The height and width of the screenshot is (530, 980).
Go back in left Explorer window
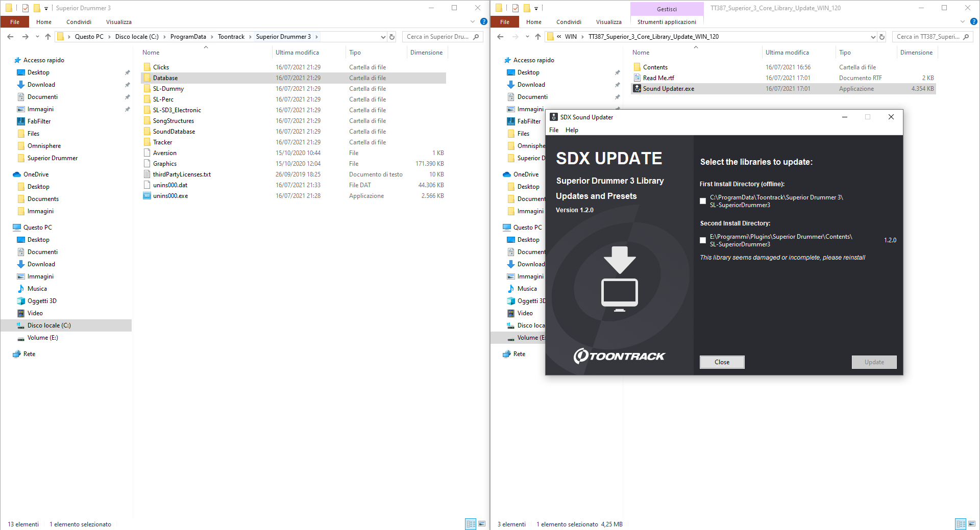(x=11, y=37)
